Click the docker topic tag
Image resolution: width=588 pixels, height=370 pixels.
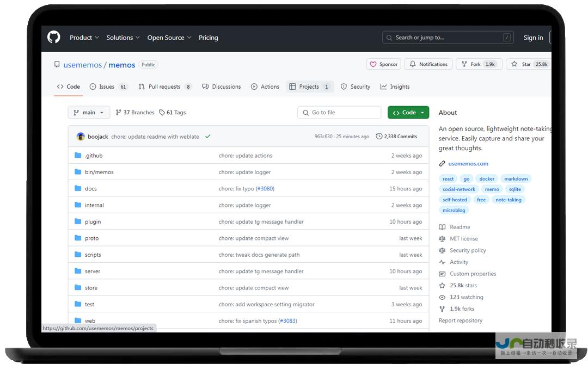(x=487, y=179)
